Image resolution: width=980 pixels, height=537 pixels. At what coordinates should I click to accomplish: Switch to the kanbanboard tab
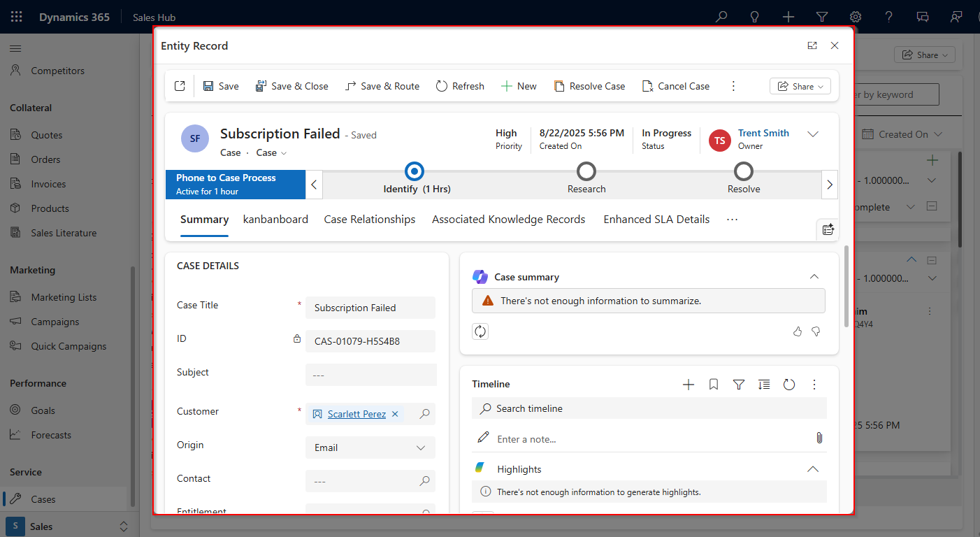(275, 219)
